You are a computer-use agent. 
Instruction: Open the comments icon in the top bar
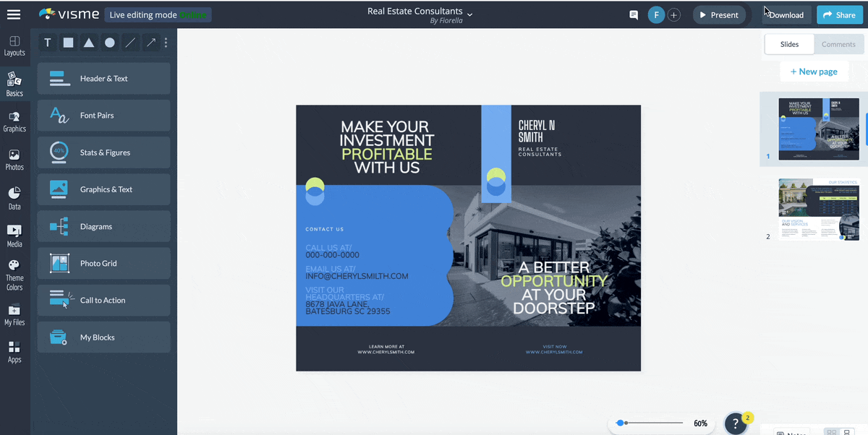click(633, 14)
